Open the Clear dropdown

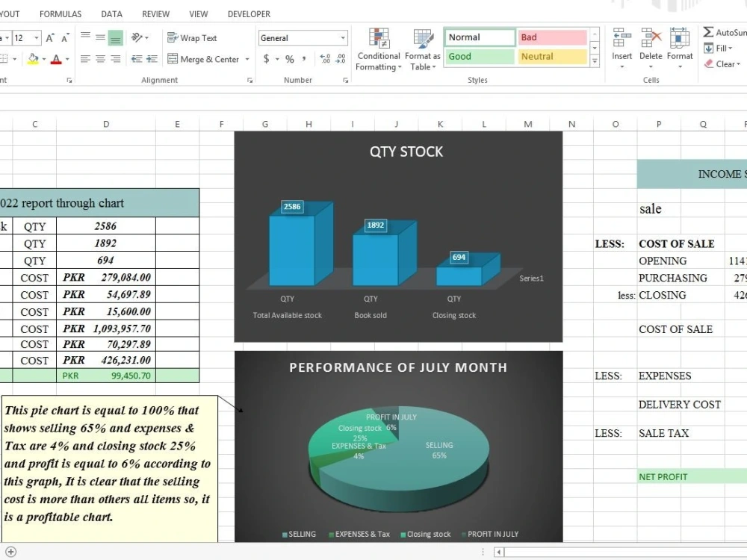pyautogui.click(x=722, y=63)
